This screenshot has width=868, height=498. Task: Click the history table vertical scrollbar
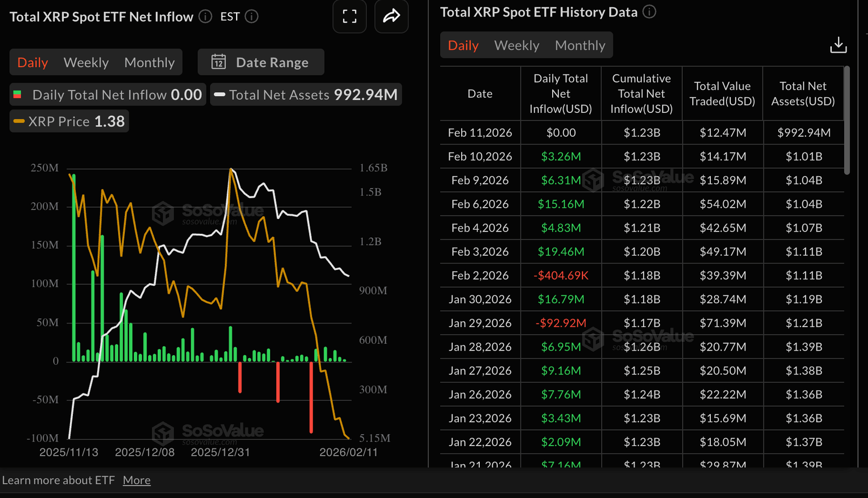pos(846,121)
